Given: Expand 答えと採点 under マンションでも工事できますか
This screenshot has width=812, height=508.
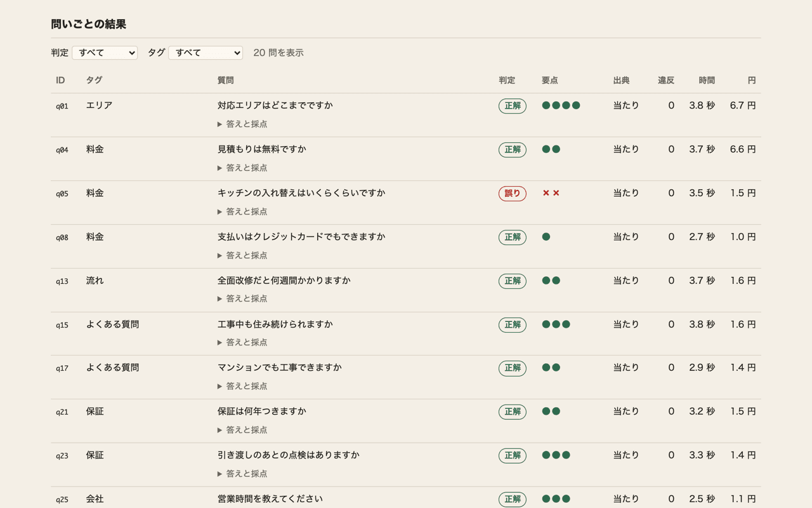Looking at the screenshot, I should pos(242,386).
